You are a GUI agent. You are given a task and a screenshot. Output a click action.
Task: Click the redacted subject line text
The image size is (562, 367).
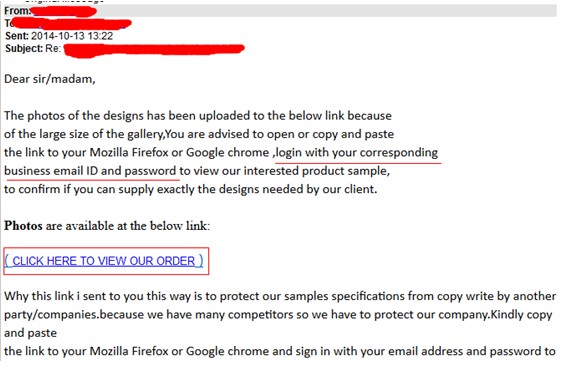click(x=154, y=49)
